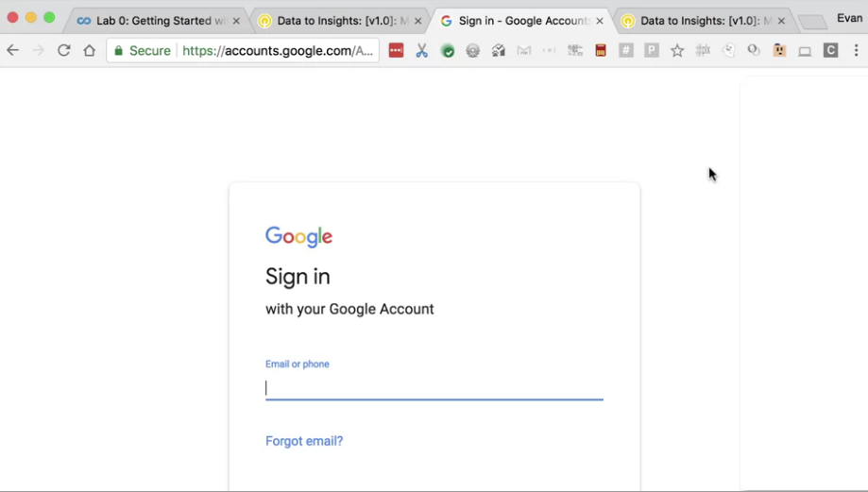
Task: Close the Sign in - Google Accounts tab
Action: coord(600,21)
